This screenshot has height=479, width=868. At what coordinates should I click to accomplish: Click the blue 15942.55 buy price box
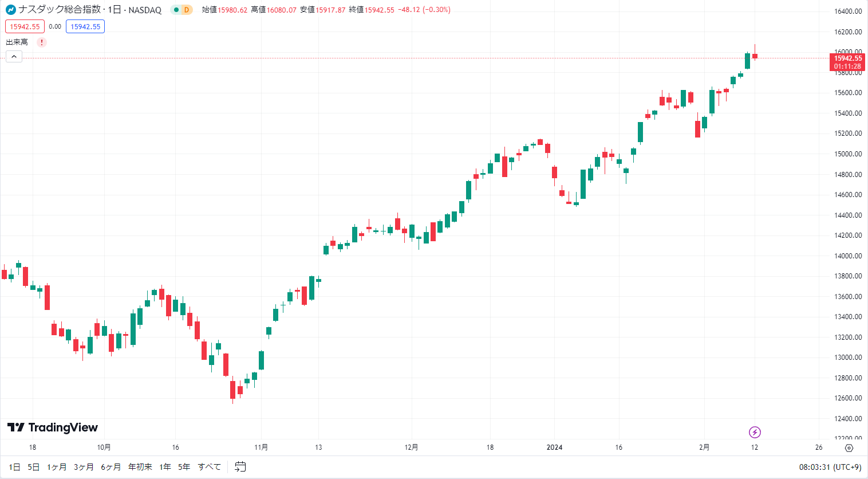[85, 26]
